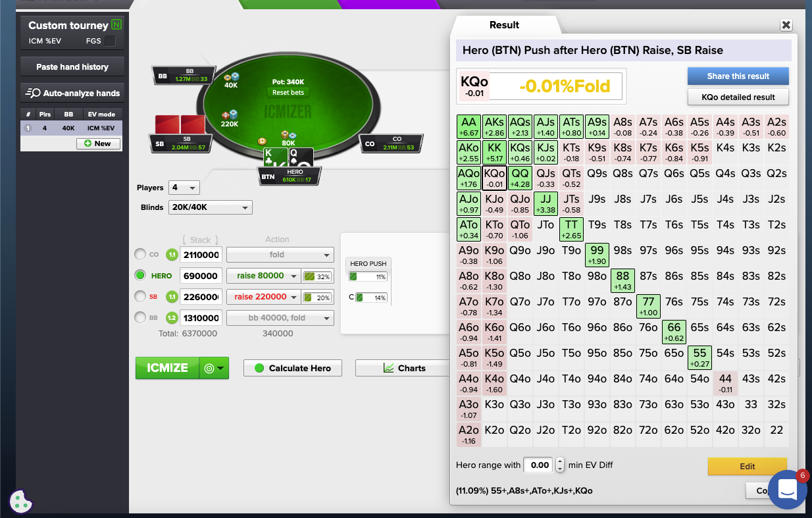
Task: Click the SB player's red face-down cards
Action: 180,125
